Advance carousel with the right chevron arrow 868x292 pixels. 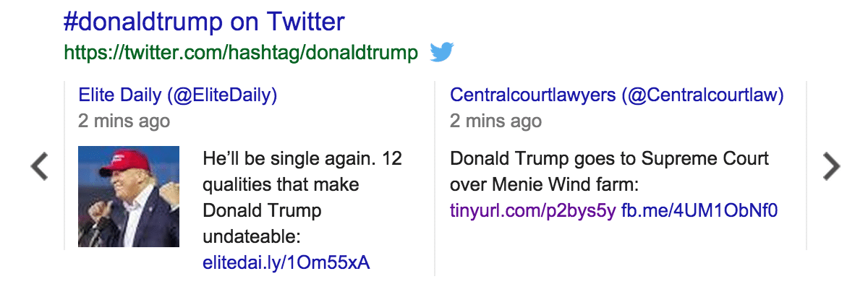pos(832,166)
